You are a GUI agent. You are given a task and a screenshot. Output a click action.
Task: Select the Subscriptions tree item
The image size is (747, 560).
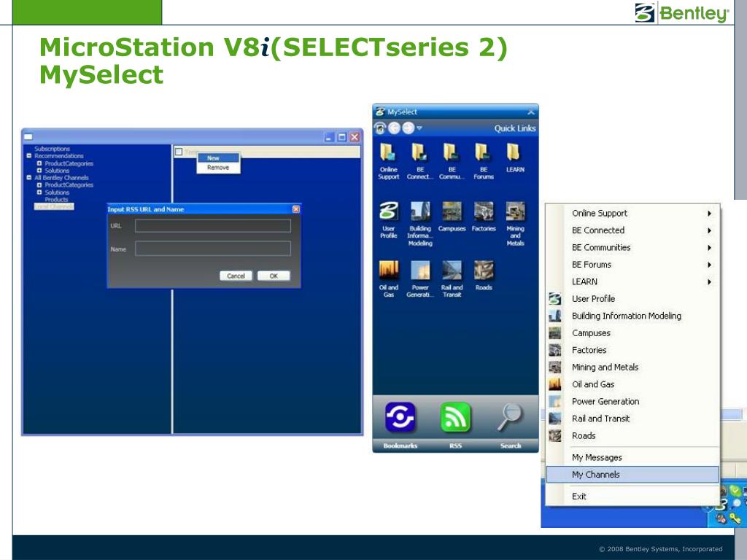point(52,149)
